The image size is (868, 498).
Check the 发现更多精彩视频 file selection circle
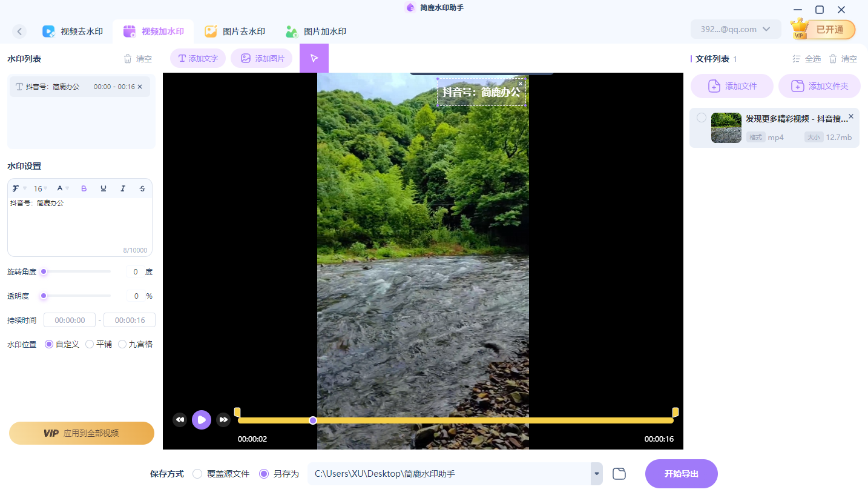pos(702,118)
